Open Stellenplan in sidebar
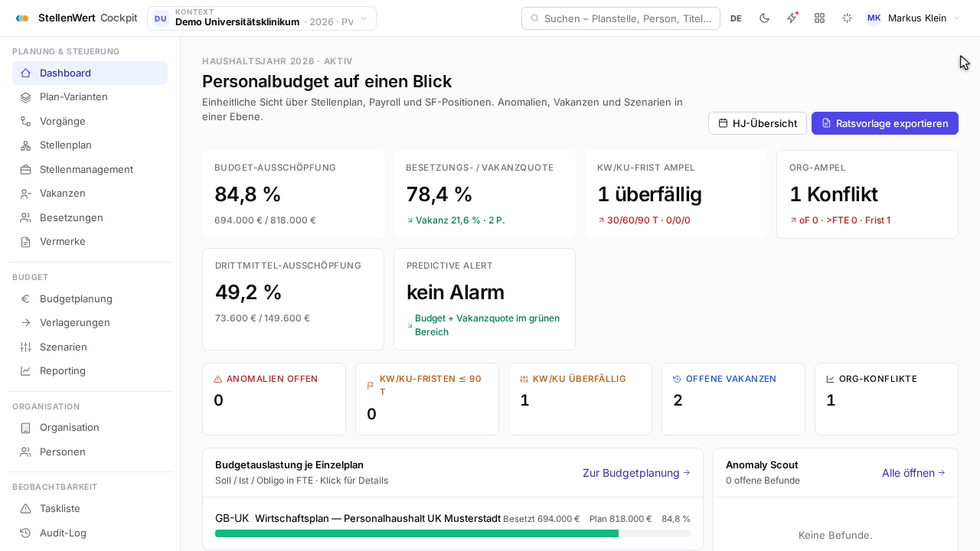This screenshot has height=551, width=980. (90, 145)
